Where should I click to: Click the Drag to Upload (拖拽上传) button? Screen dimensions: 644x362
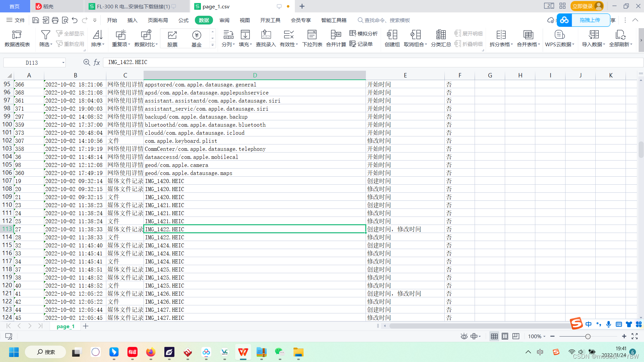click(590, 20)
